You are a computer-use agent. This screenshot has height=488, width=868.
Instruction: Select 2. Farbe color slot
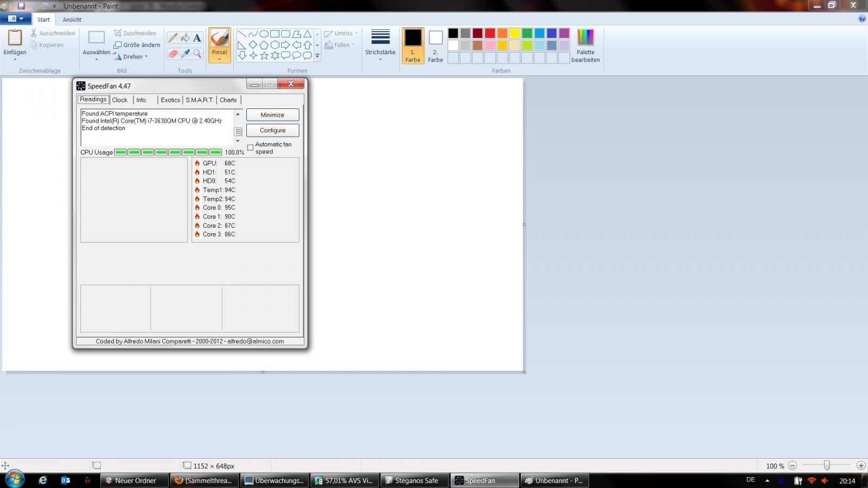[435, 46]
